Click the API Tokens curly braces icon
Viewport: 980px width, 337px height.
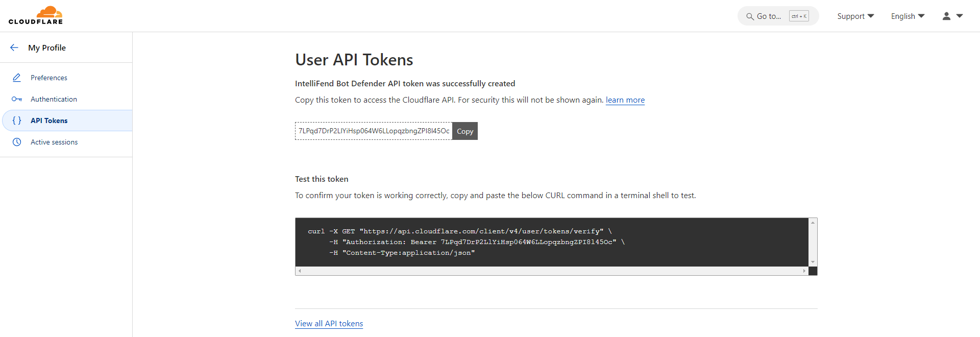tap(17, 121)
